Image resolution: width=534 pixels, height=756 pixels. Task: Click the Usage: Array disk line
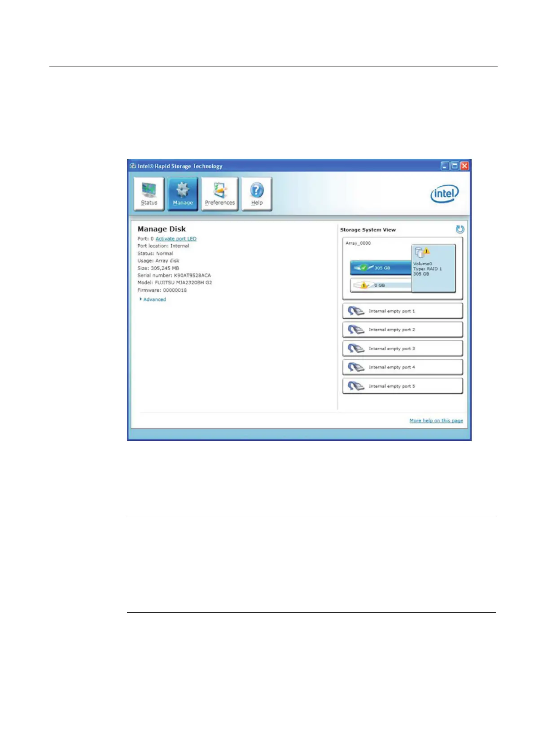tap(158, 261)
